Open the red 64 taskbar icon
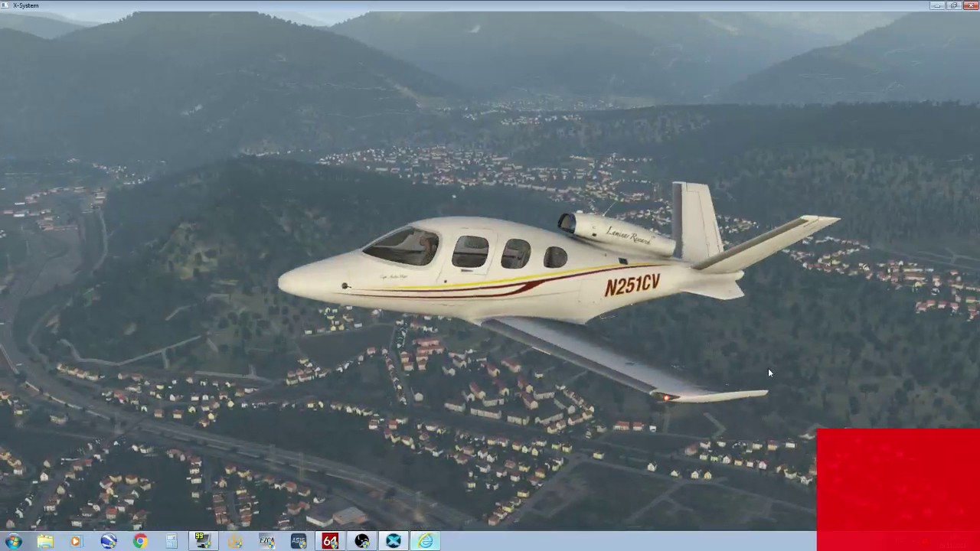This screenshot has width=980, height=551. 330,541
